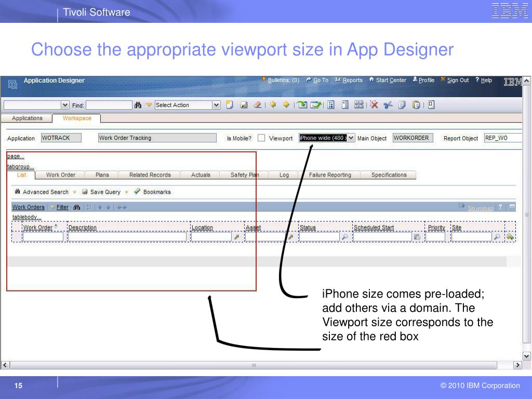Click the Help link
This screenshot has width=532, height=399.
(x=486, y=80)
